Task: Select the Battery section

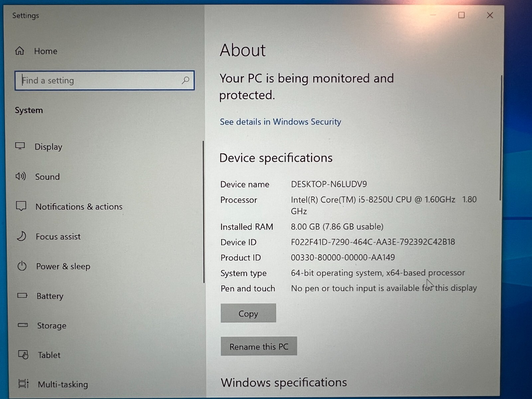Action: tap(50, 296)
